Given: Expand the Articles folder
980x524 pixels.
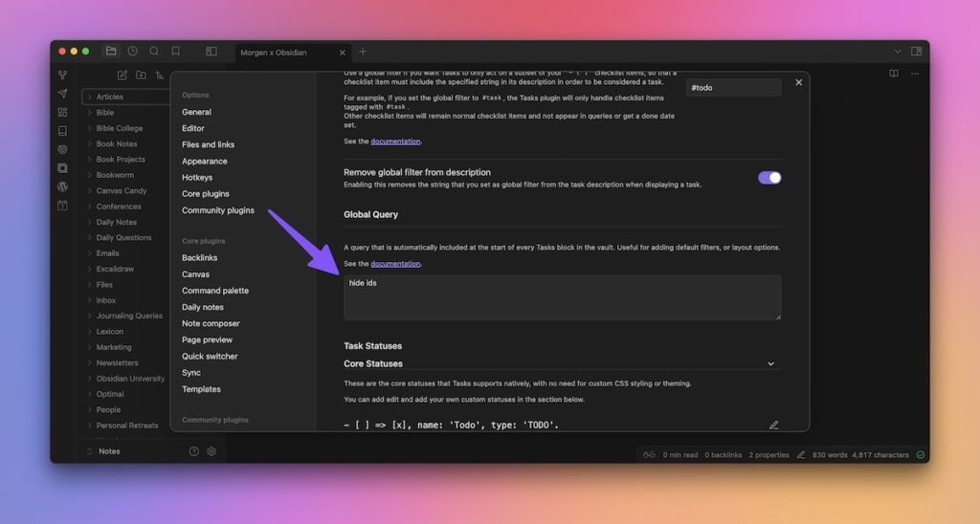Looking at the screenshot, I should (x=89, y=97).
